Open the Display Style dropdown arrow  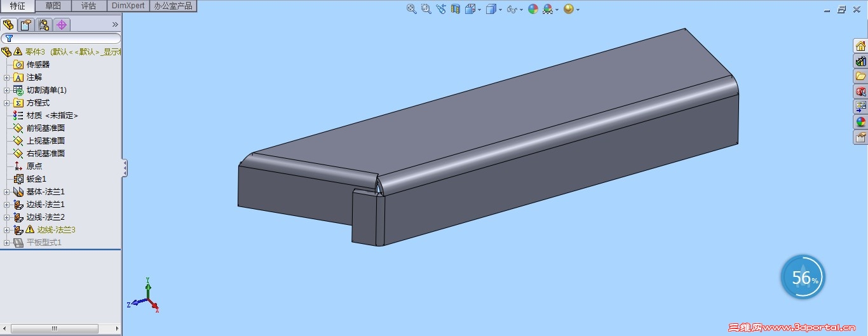pos(501,10)
